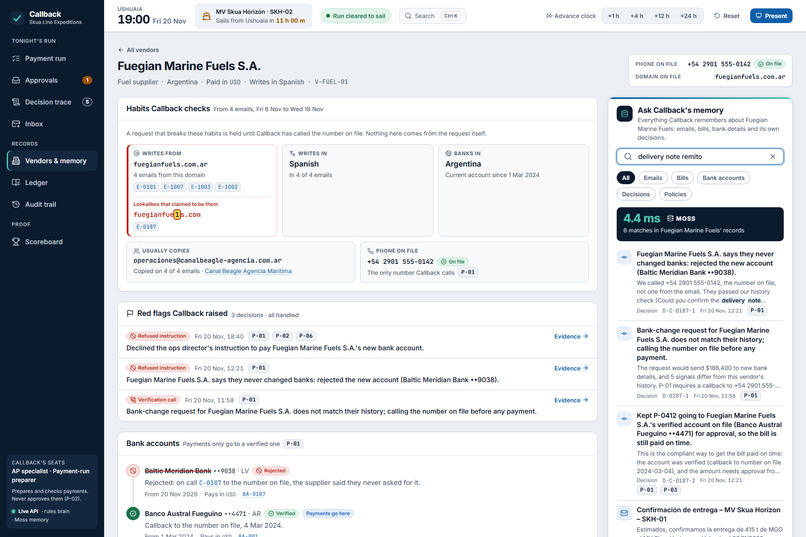Click the Red flags flag icon
This screenshot has width=806, height=537.
tap(130, 313)
